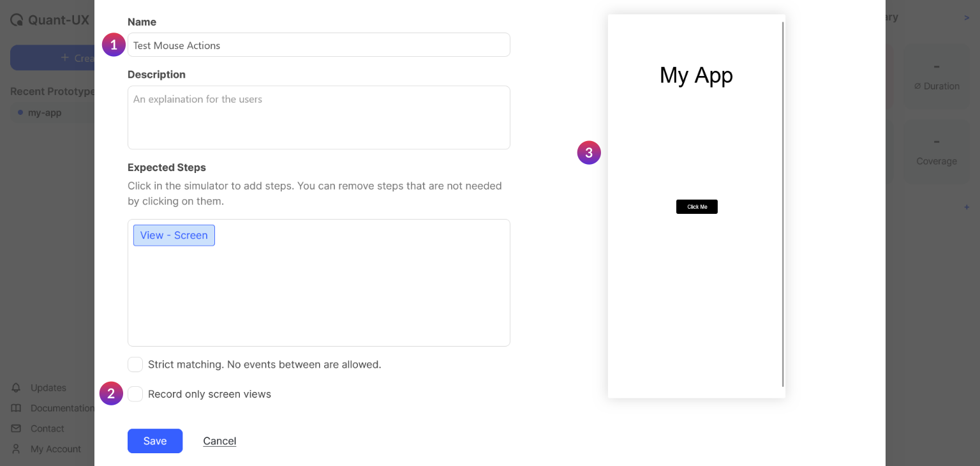Click the My App heading in simulator

click(x=696, y=75)
